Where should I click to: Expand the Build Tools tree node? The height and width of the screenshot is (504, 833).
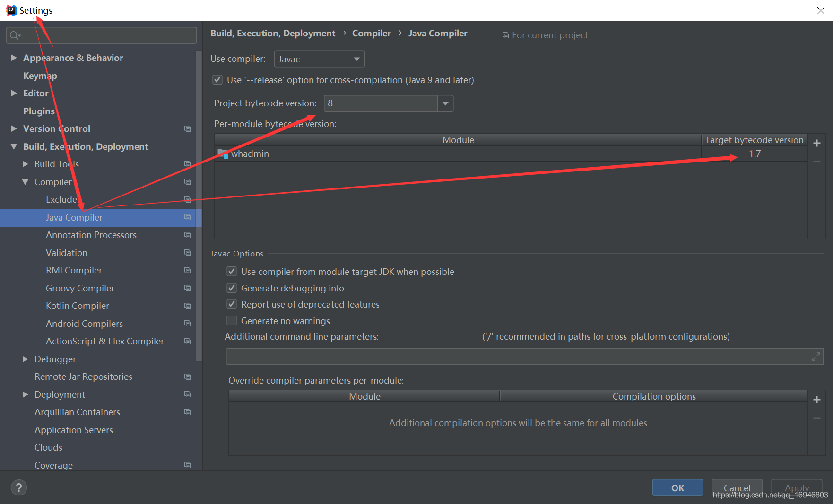pyautogui.click(x=25, y=164)
